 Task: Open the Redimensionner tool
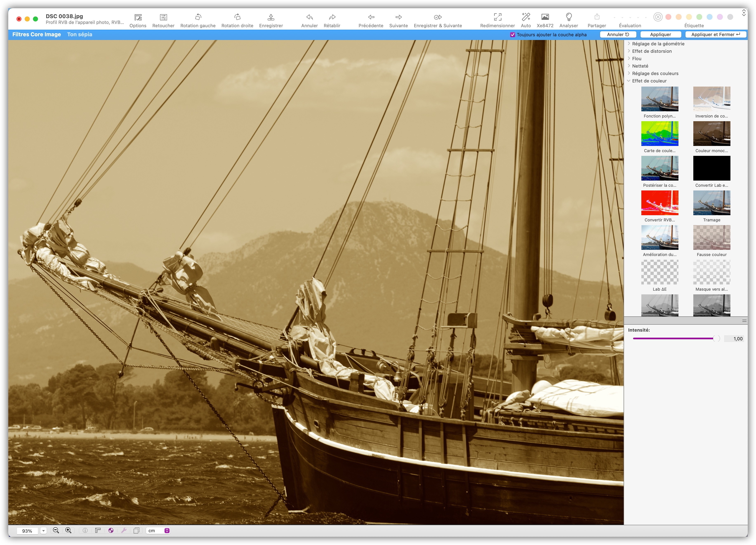click(497, 17)
